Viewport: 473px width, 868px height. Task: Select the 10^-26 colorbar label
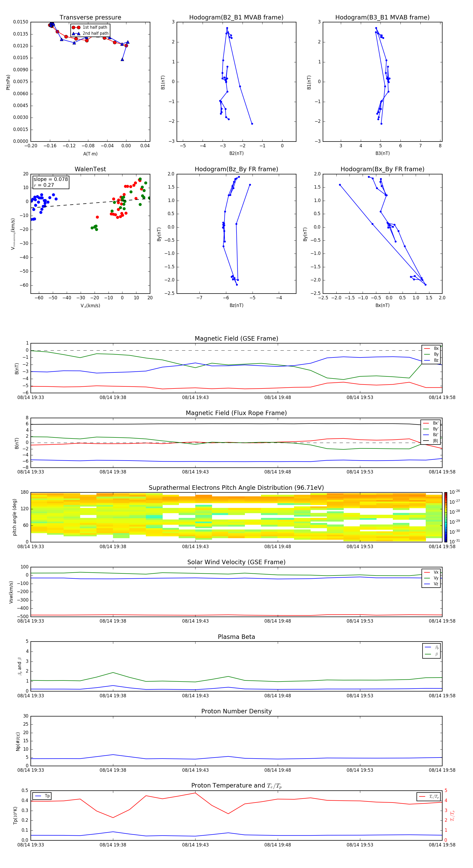click(454, 492)
